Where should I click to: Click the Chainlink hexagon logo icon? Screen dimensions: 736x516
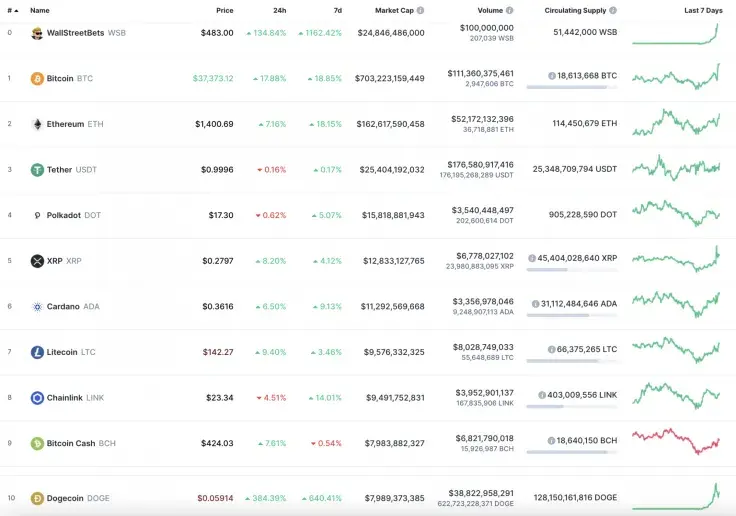tap(37, 398)
